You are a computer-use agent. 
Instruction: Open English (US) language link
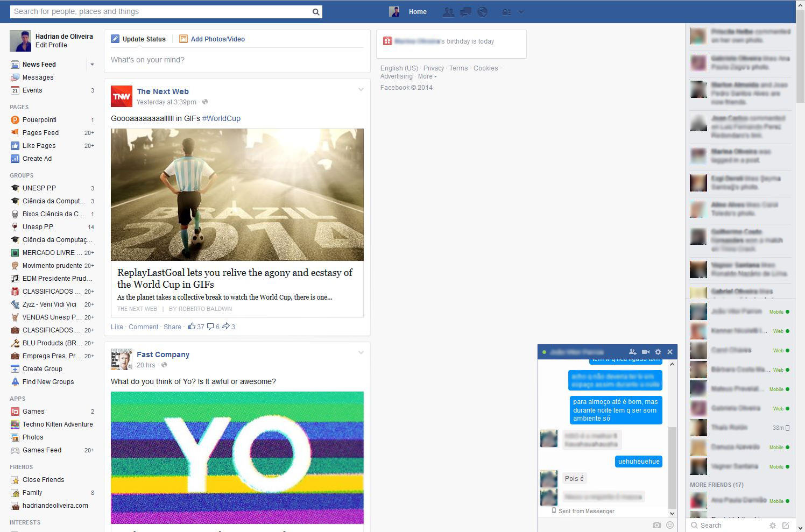coord(399,68)
